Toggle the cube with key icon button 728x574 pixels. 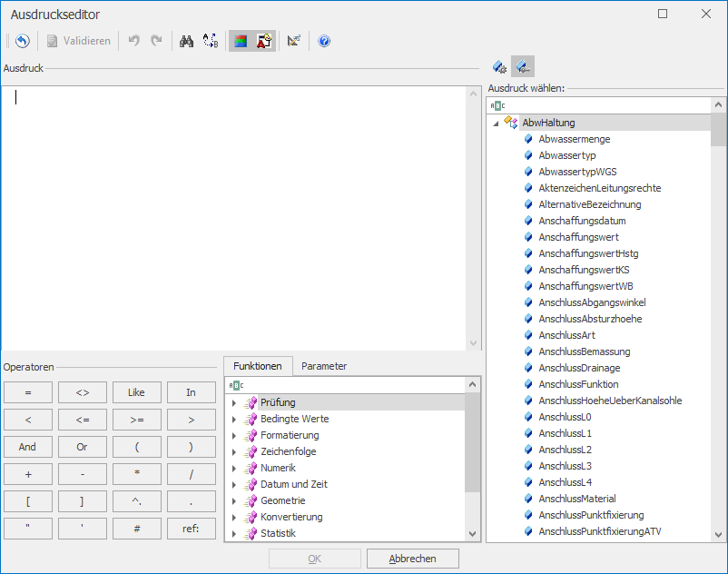522,66
